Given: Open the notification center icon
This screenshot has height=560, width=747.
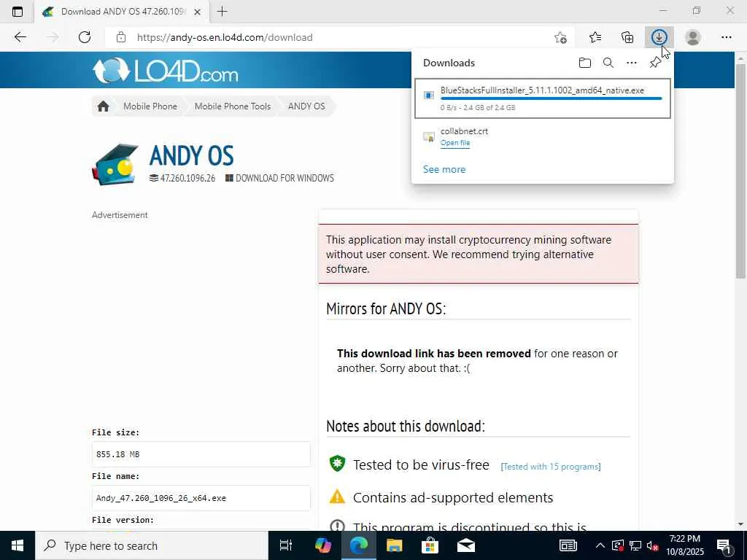Looking at the screenshot, I should click(724, 545).
